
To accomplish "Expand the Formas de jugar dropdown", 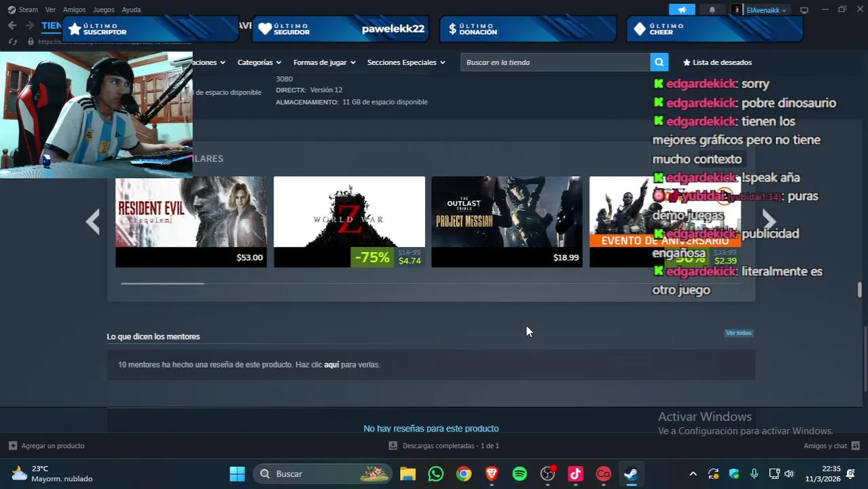I will tap(324, 62).
